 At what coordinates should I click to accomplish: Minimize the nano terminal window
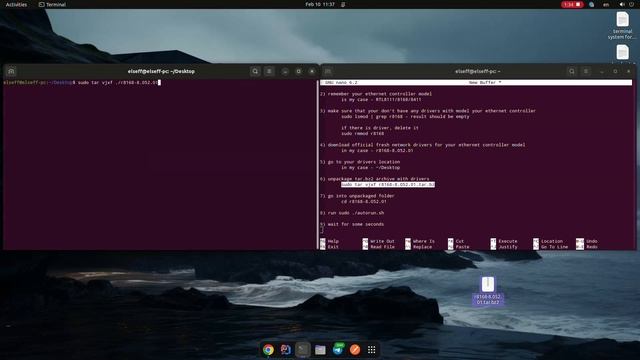tap(602, 71)
